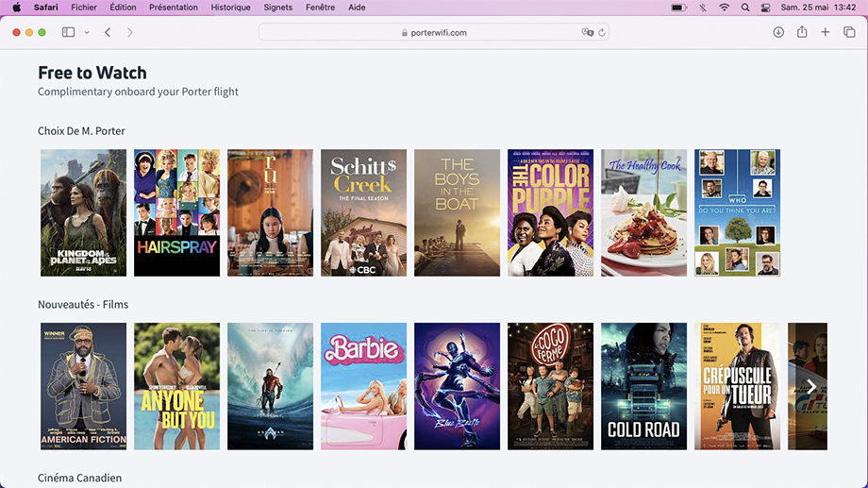Open The Boys in the Boat poster
Viewport: 868px width, 488px height.
(x=458, y=212)
